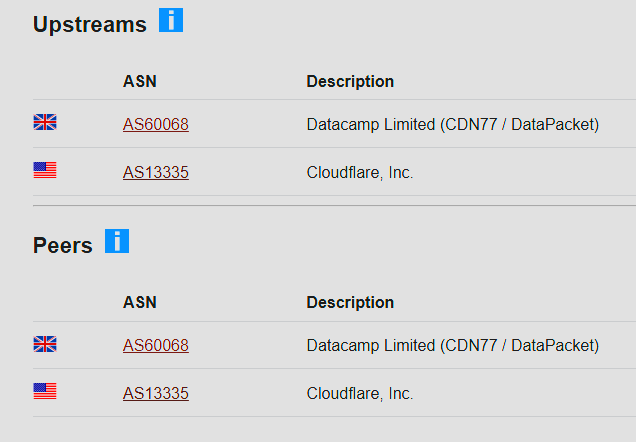Image resolution: width=636 pixels, height=442 pixels.
Task: Select Datacamp Limited description in Upstreams
Action: point(452,124)
